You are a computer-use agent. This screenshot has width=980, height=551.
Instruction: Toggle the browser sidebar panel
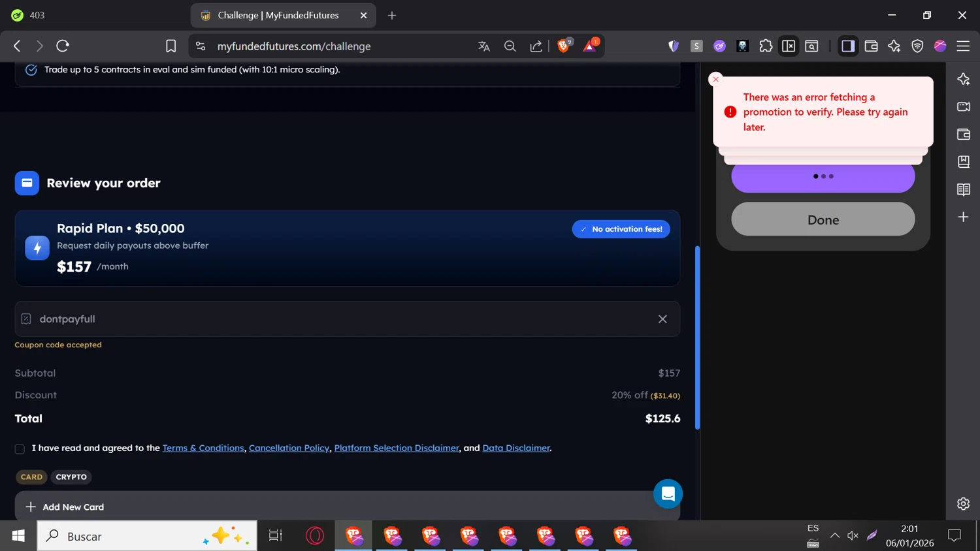click(x=848, y=46)
